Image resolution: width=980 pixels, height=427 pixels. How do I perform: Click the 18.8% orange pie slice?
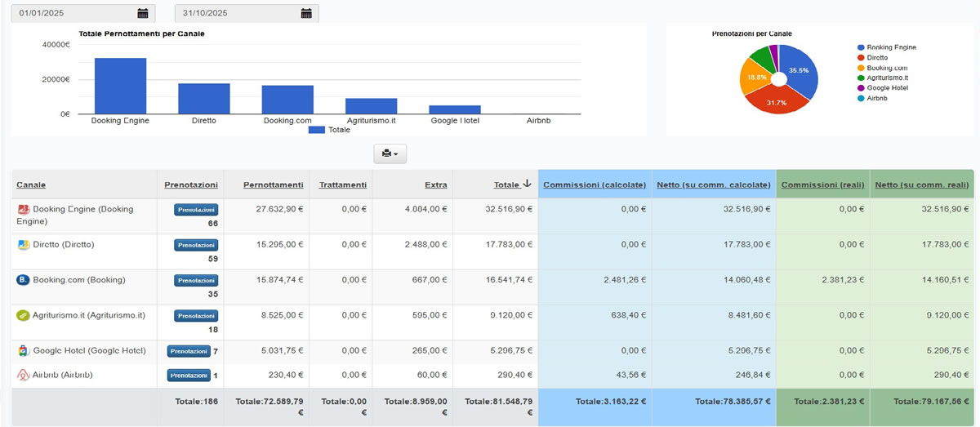pos(755,76)
